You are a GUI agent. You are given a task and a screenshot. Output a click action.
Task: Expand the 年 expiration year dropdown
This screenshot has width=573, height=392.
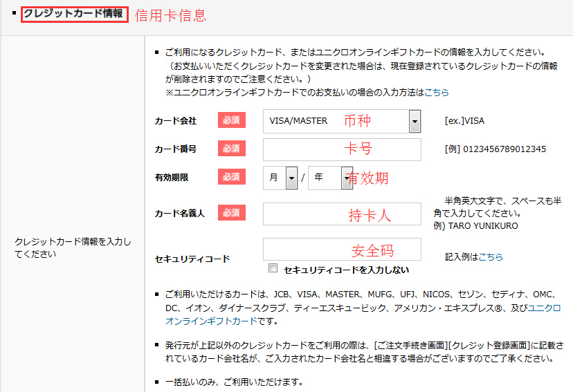329,178
